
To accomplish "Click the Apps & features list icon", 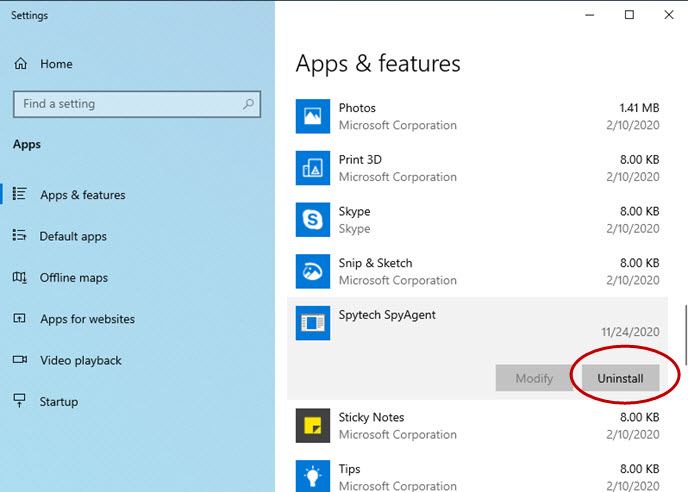I will pyautogui.click(x=20, y=194).
